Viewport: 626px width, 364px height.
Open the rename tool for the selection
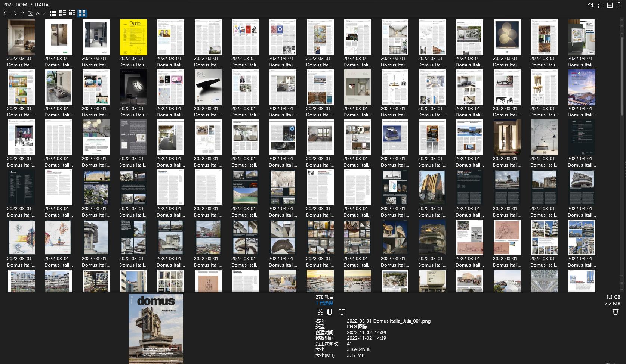(x=342, y=312)
